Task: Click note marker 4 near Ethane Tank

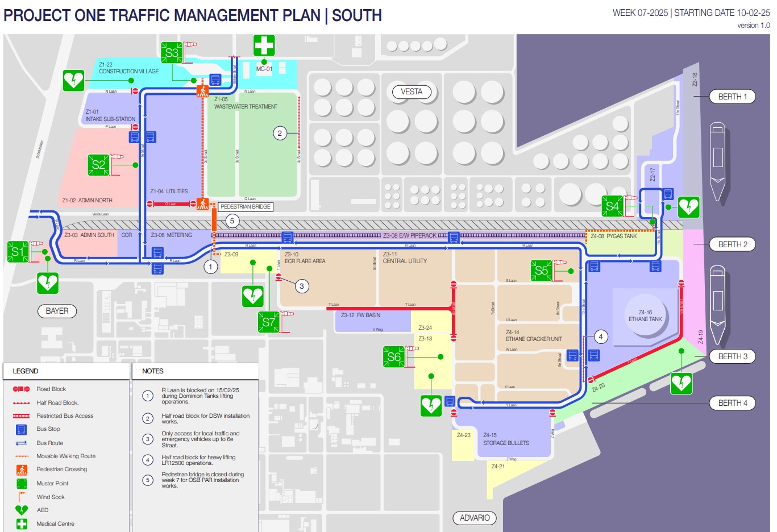Action: (601, 336)
